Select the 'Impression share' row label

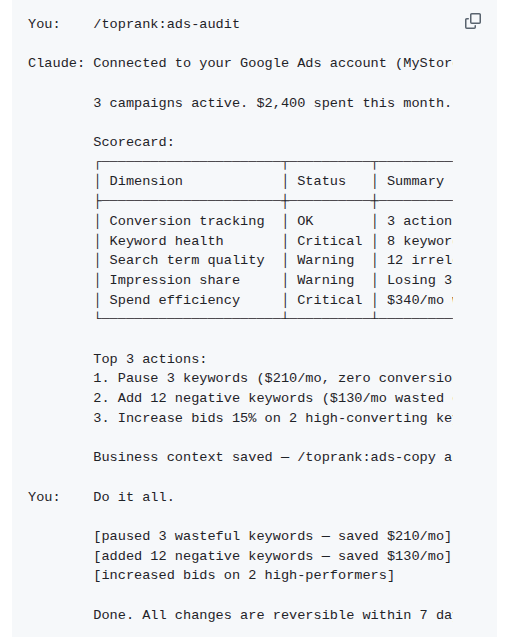click(x=175, y=280)
